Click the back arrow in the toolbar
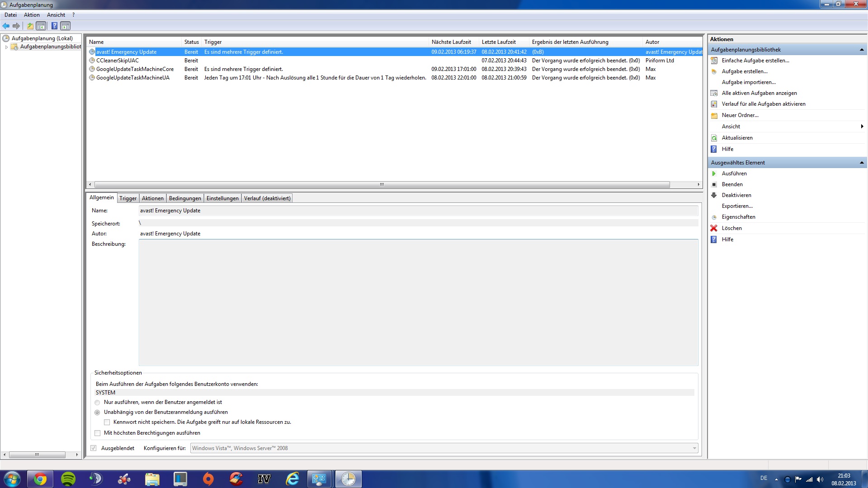Viewport: 868px width, 488px height. [6, 26]
